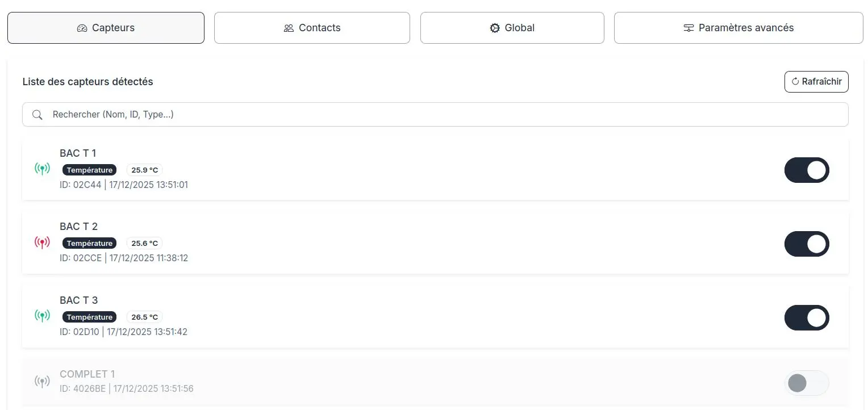Focus the Rechercher search field
The width and height of the screenshot is (868, 410).
click(435, 115)
